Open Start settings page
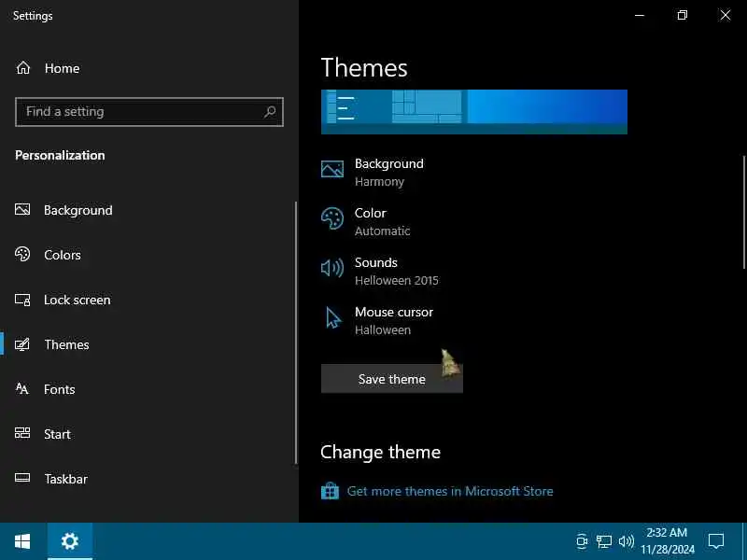 tap(148, 434)
